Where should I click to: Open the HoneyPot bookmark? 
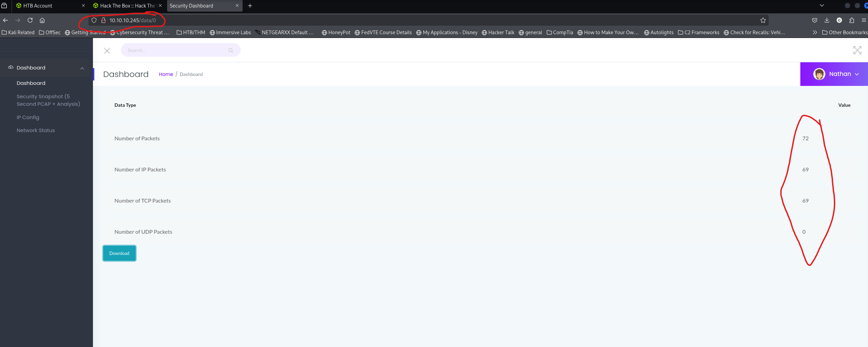click(x=336, y=33)
